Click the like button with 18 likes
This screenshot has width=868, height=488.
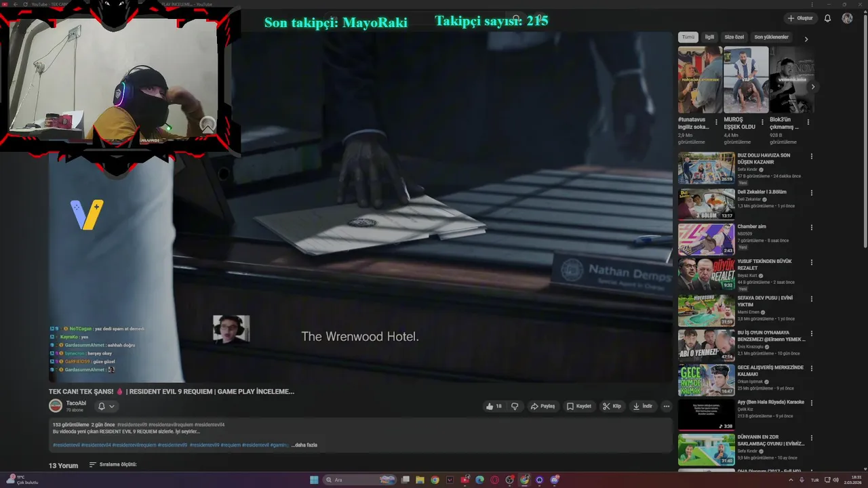(x=494, y=406)
